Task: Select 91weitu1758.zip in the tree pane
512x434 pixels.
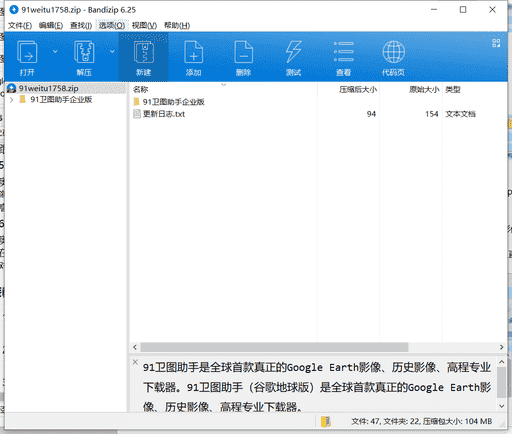Action: coord(48,88)
